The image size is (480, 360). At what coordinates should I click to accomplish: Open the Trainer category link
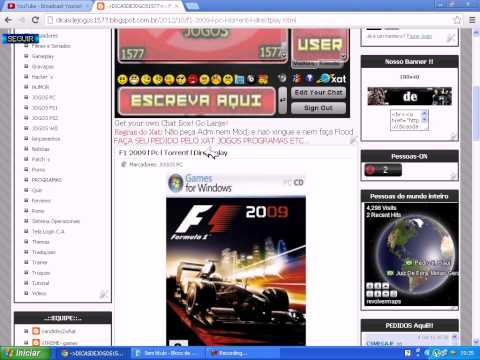pyautogui.click(x=40, y=263)
